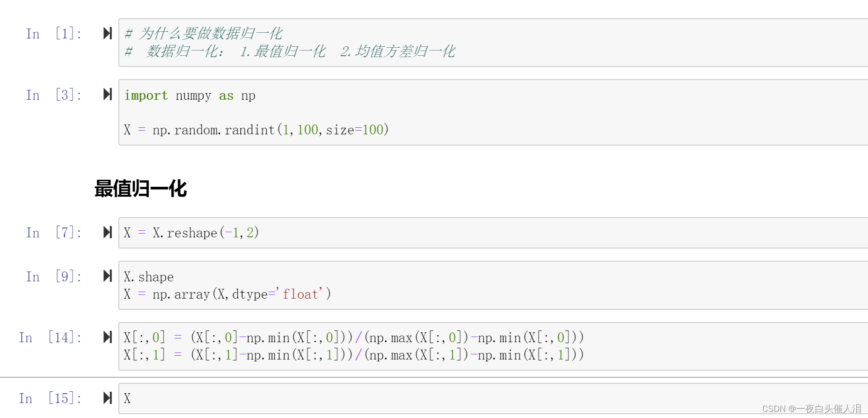The height and width of the screenshot is (418, 868).
Task: Click the second comment line about 均值方差归一化
Action: pos(290,51)
